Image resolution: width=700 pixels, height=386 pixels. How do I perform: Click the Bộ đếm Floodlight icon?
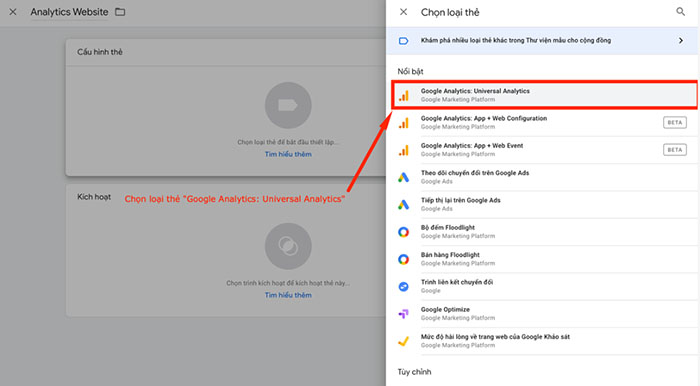click(404, 232)
